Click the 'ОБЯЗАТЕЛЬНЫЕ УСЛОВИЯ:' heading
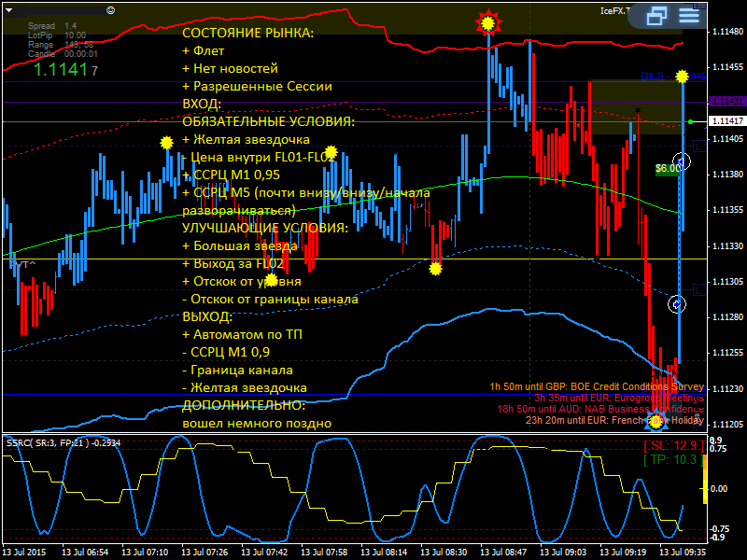The height and width of the screenshot is (560, 747). tap(268, 121)
